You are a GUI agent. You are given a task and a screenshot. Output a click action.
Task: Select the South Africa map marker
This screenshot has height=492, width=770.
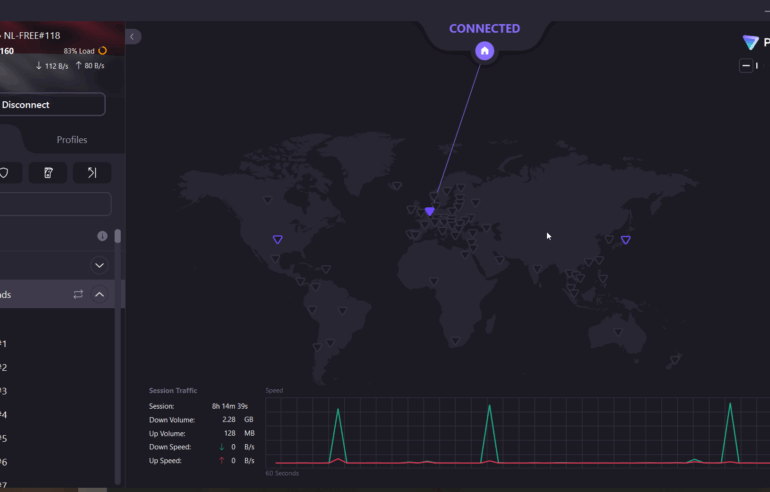(x=455, y=340)
